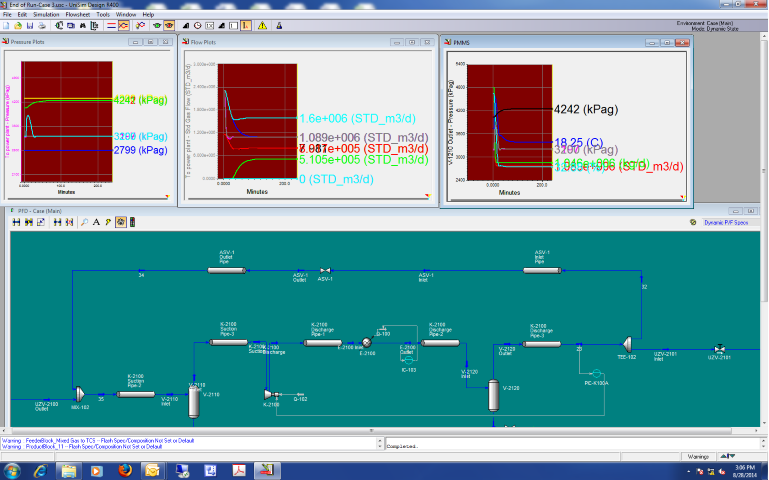This screenshot has height=480, width=769.
Task: Click the ASV-1 valve on flowsheet
Action: (325, 271)
